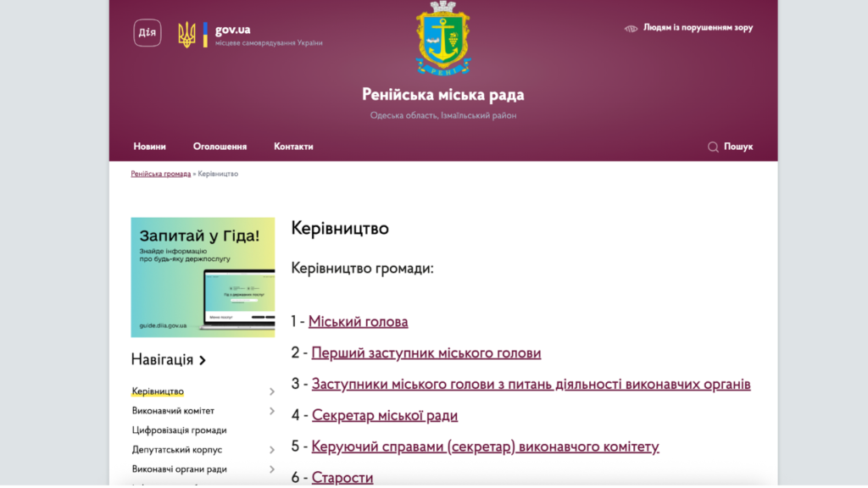The height and width of the screenshot is (488, 868).
Task: Click the Reni city coat of arms
Action: tap(442, 38)
